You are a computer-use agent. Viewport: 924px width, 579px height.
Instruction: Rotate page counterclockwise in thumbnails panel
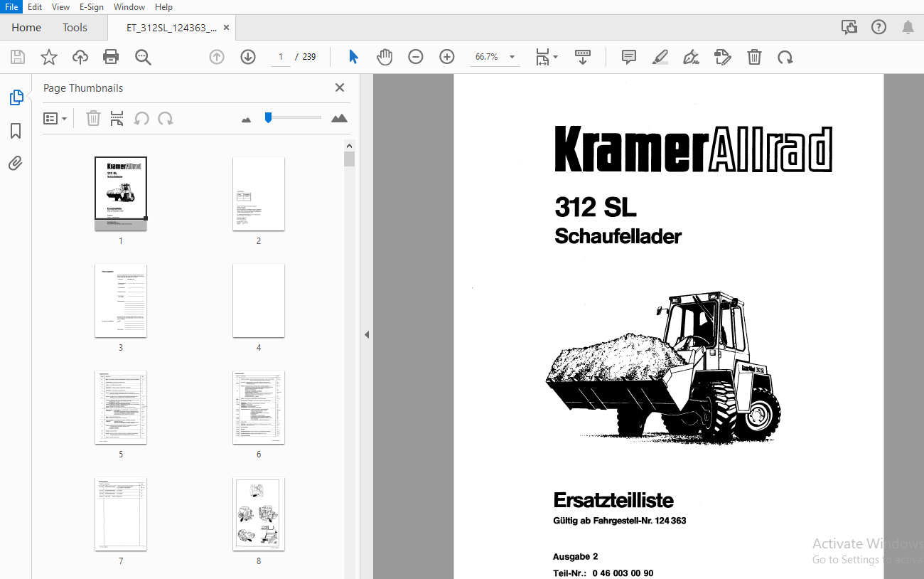[141, 118]
